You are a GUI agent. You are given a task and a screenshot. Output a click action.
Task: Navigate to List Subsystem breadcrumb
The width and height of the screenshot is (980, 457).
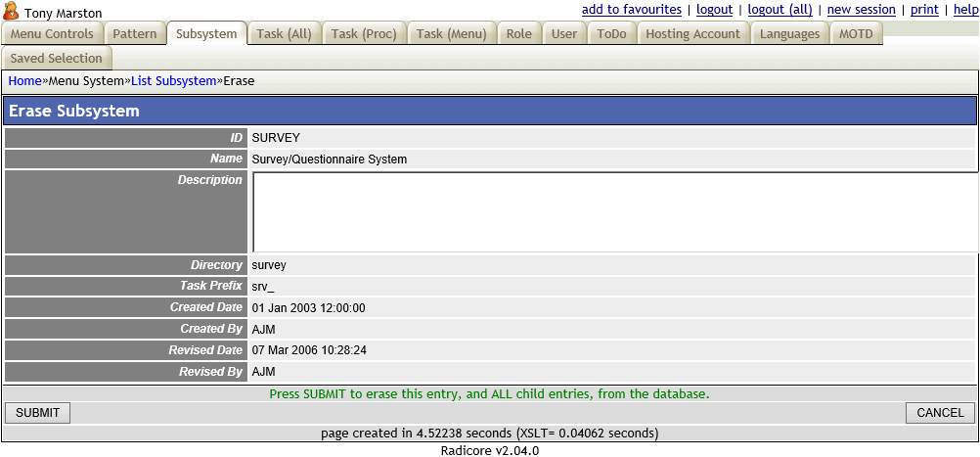pyautogui.click(x=173, y=81)
